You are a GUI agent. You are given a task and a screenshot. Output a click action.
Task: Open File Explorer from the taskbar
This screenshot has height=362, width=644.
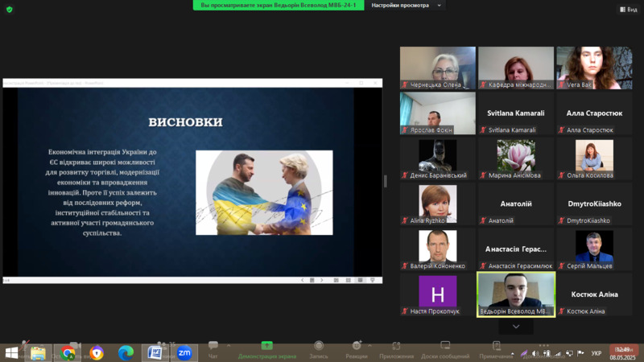click(38, 353)
